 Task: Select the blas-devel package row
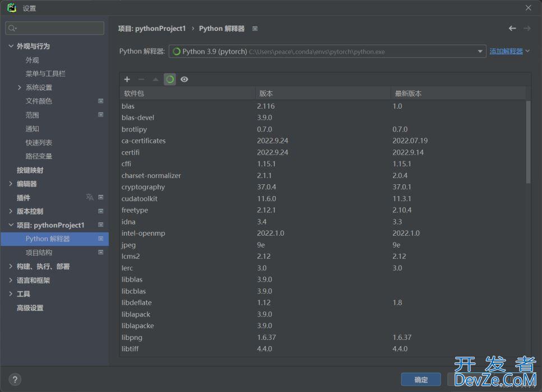click(x=322, y=118)
